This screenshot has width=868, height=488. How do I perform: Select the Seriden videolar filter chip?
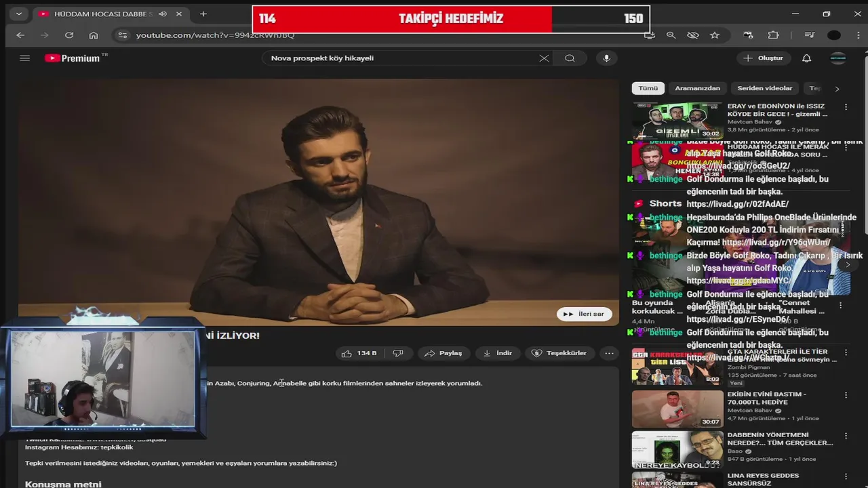[764, 88]
